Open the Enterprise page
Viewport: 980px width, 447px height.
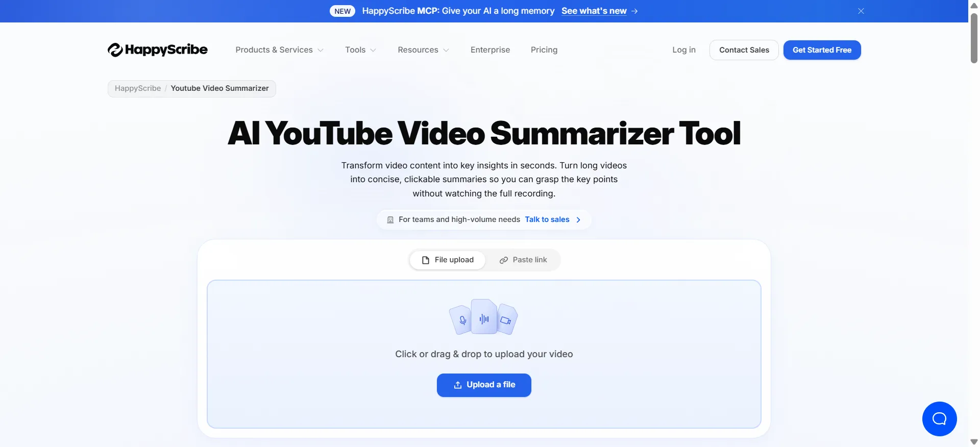tap(490, 50)
